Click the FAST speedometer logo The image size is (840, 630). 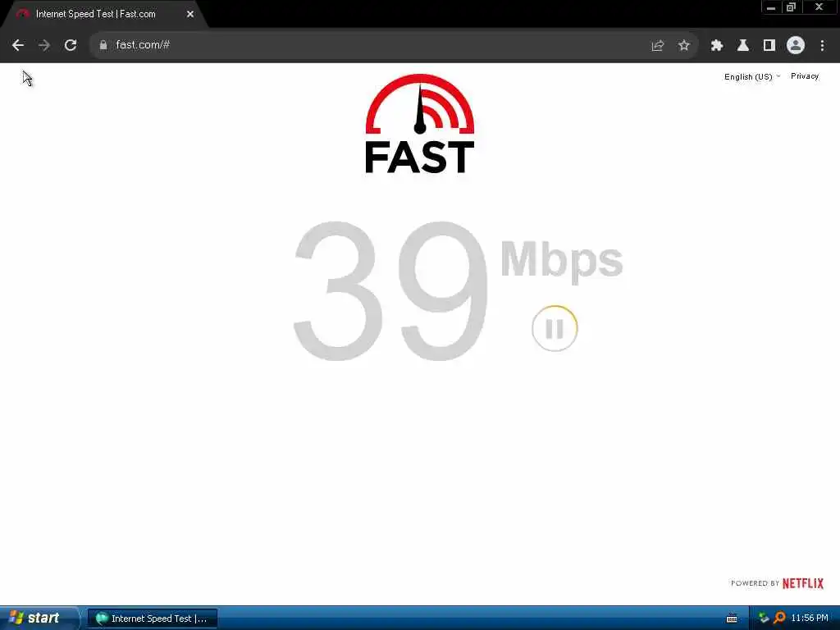click(419, 124)
